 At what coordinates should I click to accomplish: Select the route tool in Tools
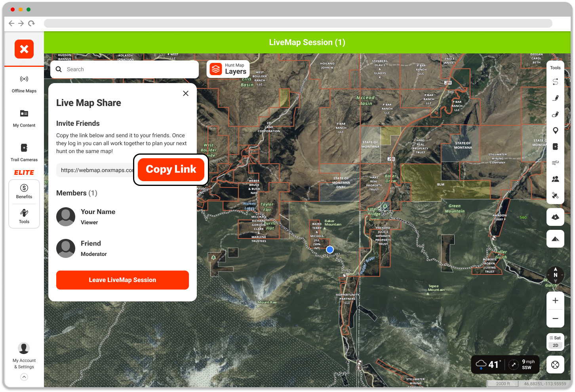pos(555,82)
